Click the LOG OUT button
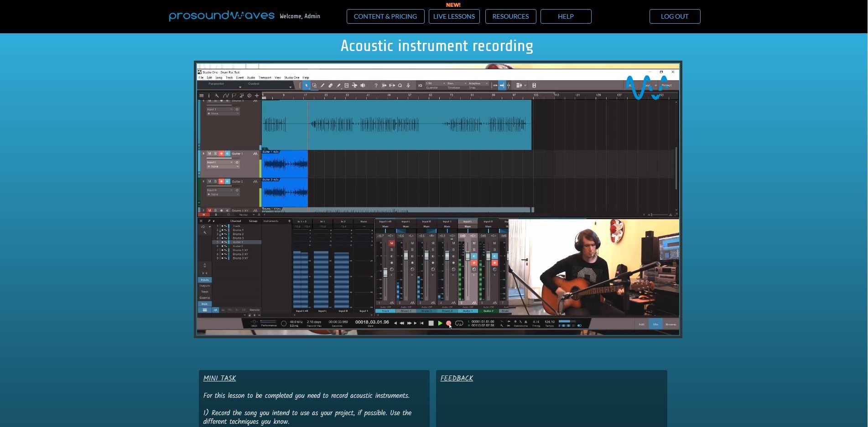868x427 pixels. (675, 16)
